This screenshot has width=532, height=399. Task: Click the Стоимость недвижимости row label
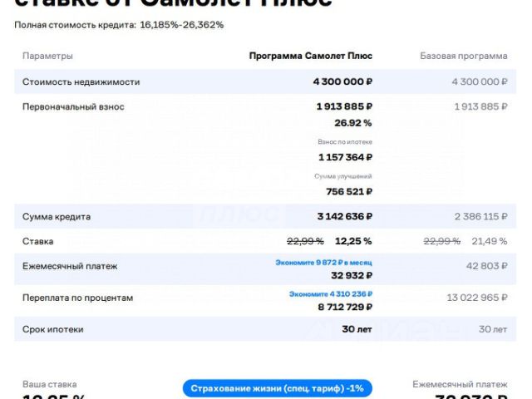[81, 81]
